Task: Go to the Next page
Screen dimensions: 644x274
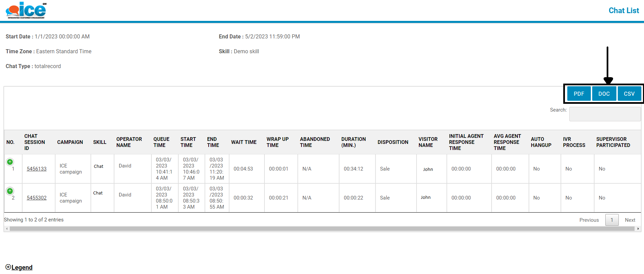Action: tap(630, 220)
